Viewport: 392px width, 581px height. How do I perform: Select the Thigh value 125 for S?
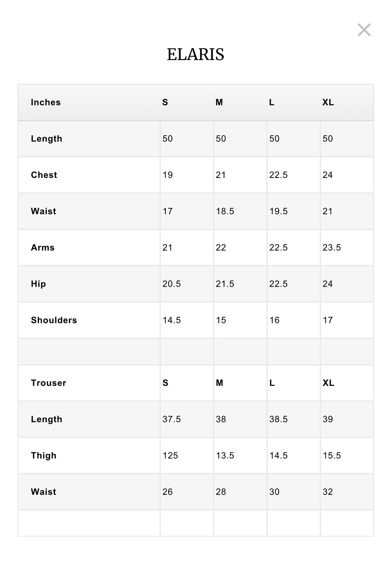click(x=170, y=455)
